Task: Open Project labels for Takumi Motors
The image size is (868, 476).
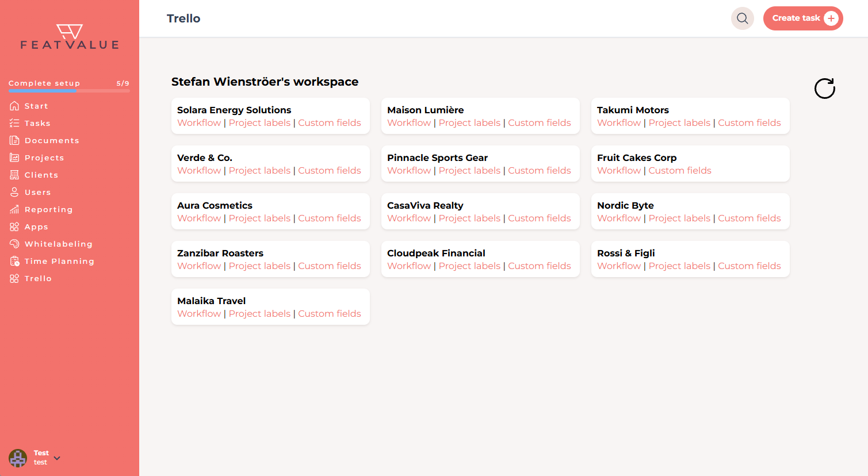Action: (x=679, y=122)
